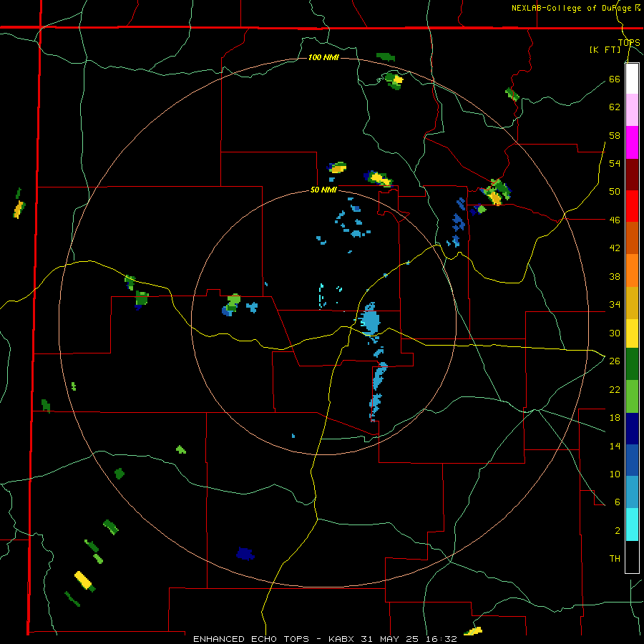The width and height of the screenshot is (644, 644).
Task: Click the legend value "18"
Action: click(615, 418)
